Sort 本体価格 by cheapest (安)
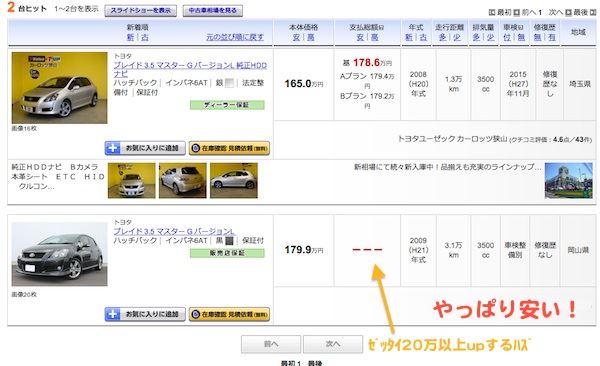Viewport: 600px width, 366px height. tap(296, 37)
